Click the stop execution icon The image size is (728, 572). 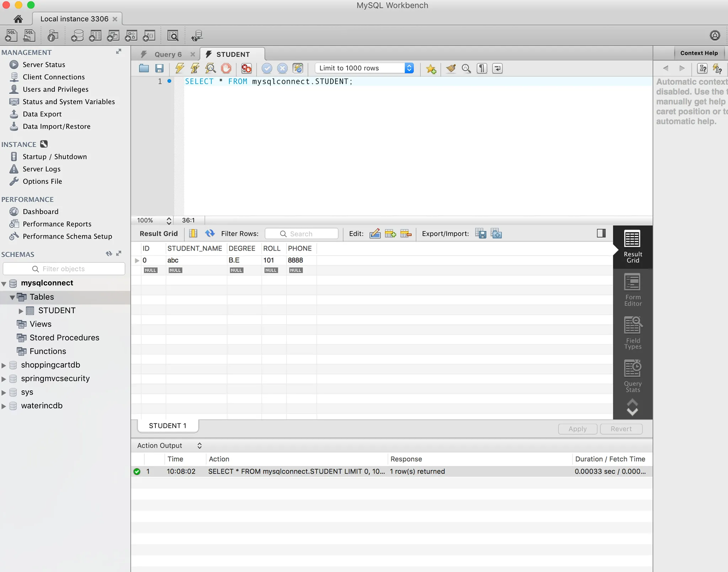tap(226, 68)
